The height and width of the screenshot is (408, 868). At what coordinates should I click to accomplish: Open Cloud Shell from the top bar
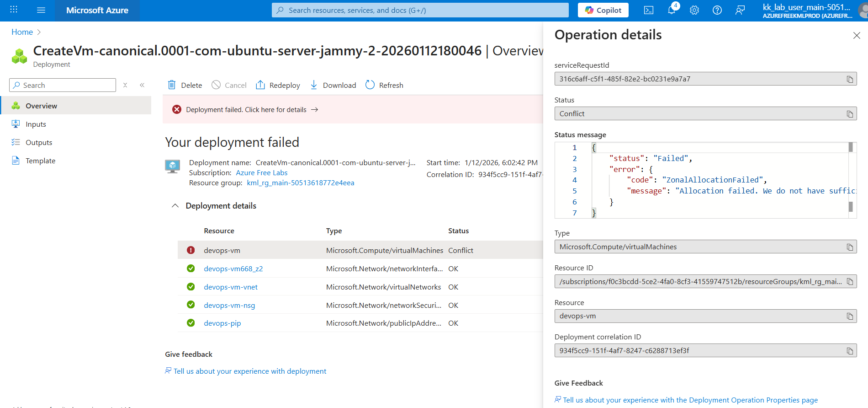coord(648,10)
